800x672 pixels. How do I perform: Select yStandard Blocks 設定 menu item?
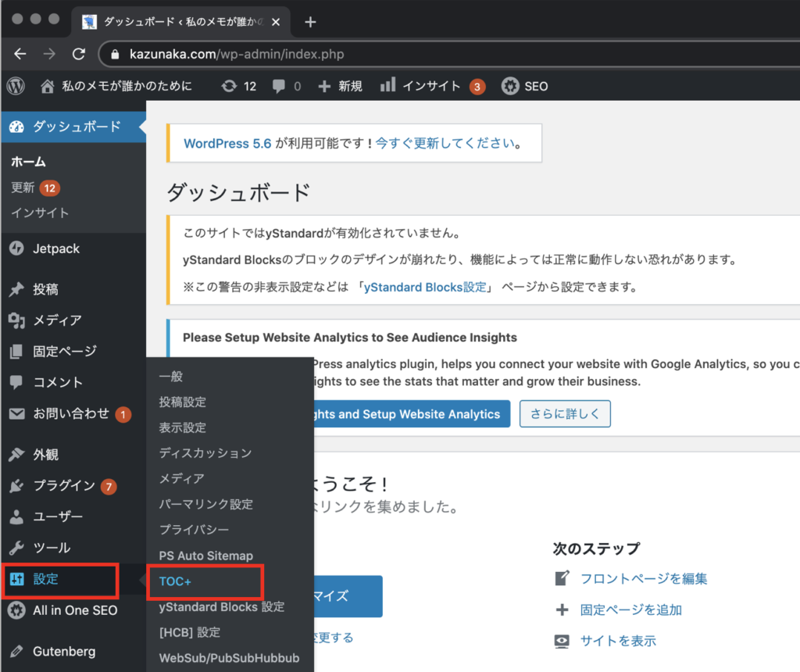(x=221, y=606)
